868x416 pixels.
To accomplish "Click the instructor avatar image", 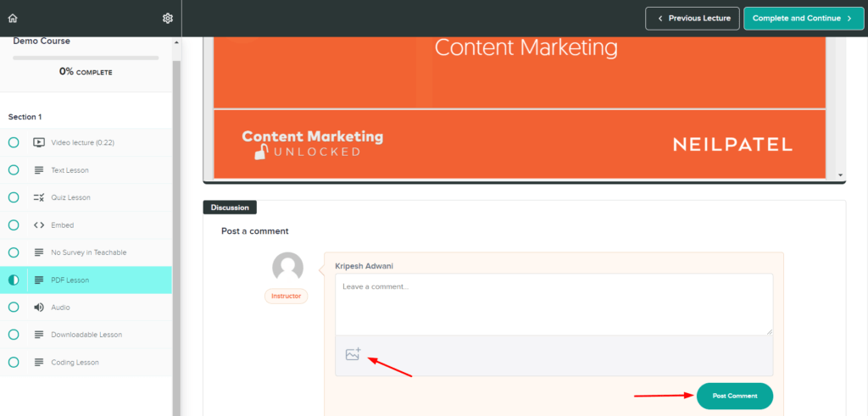I will pos(287,268).
